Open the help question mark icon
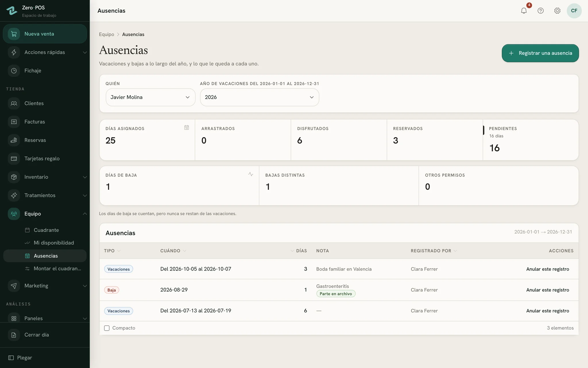This screenshot has width=588, height=368. click(541, 11)
